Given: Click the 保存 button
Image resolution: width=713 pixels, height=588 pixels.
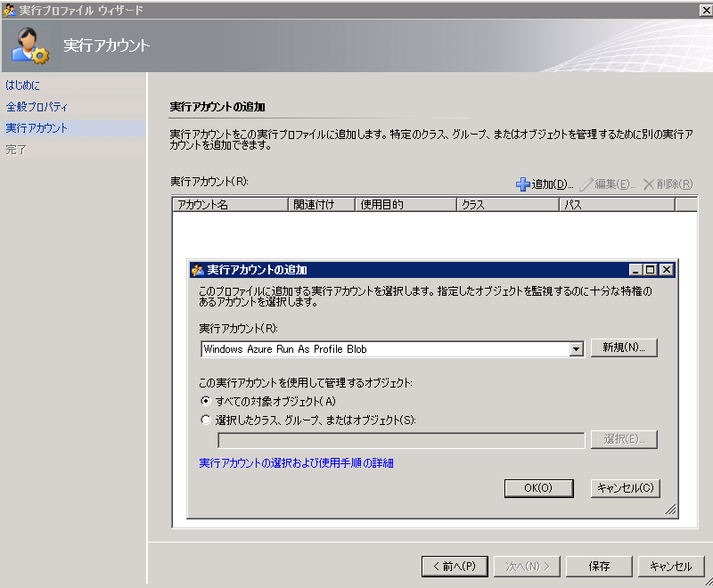Looking at the screenshot, I should click(x=599, y=567).
